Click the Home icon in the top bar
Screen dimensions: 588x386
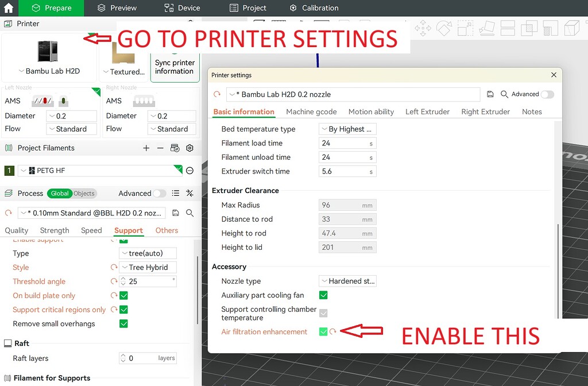[9, 8]
